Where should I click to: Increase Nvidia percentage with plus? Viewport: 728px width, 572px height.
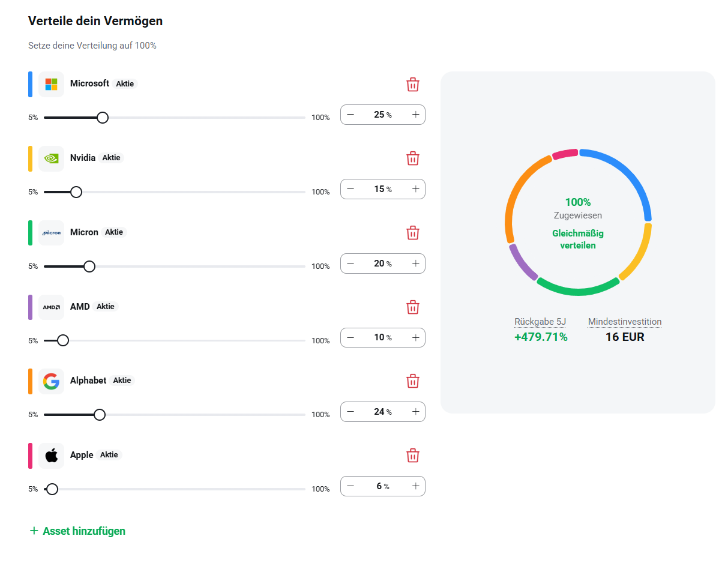415,189
